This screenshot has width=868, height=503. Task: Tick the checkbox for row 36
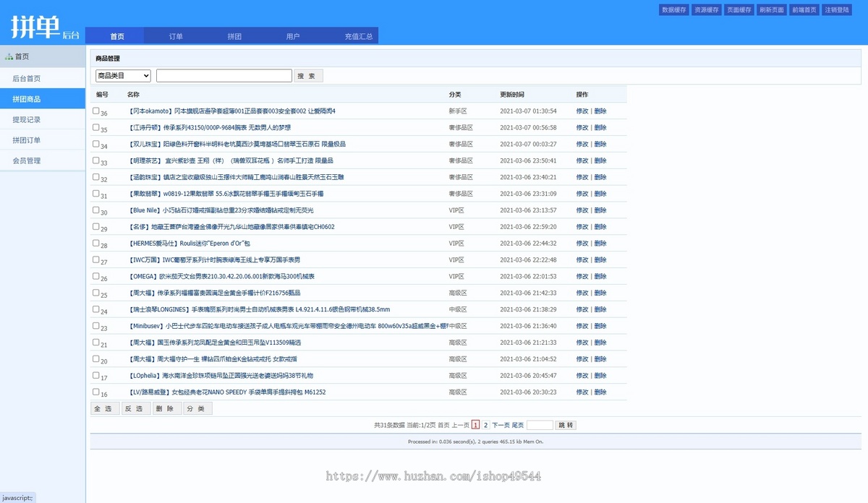(x=96, y=111)
